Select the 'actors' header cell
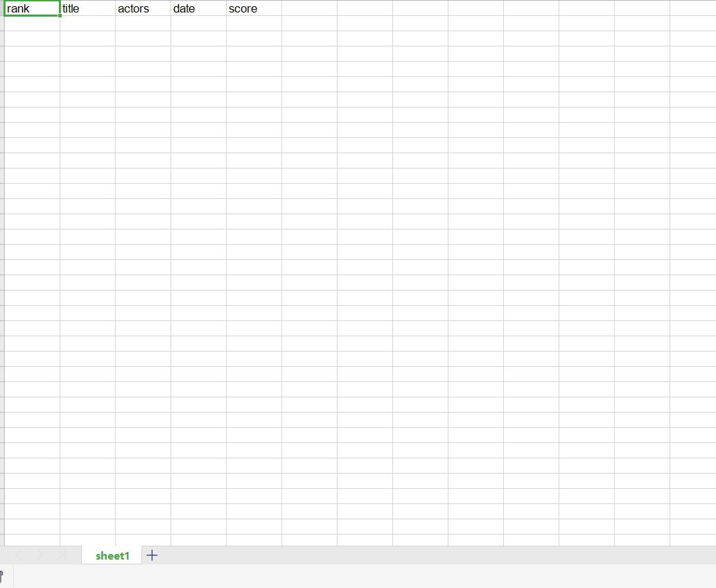Viewport: 716px width, 588px height. click(143, 8)
